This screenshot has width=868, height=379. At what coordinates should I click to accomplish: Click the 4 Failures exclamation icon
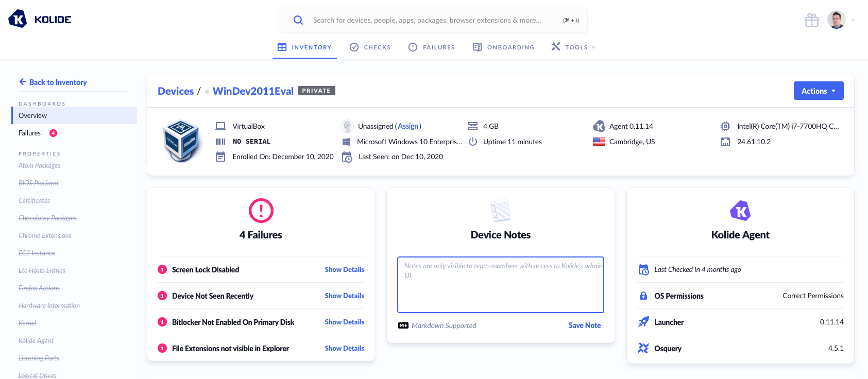tap(261, 211)
